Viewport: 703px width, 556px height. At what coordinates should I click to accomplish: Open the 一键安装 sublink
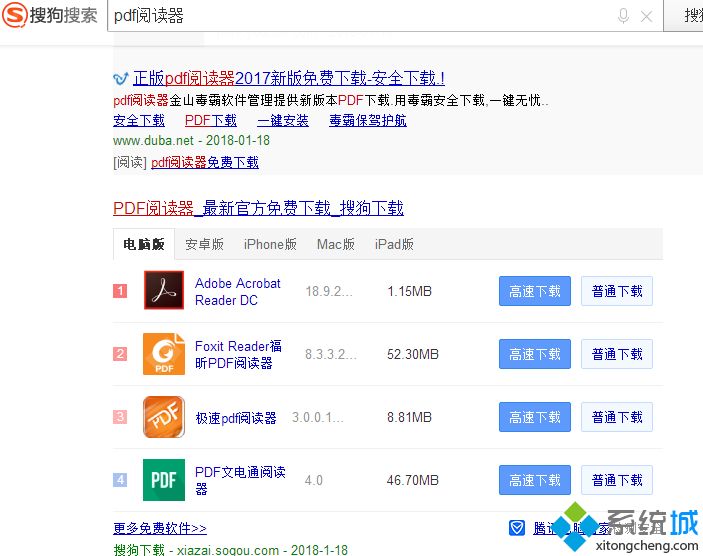pyautogui.click(x=283, y=120)
